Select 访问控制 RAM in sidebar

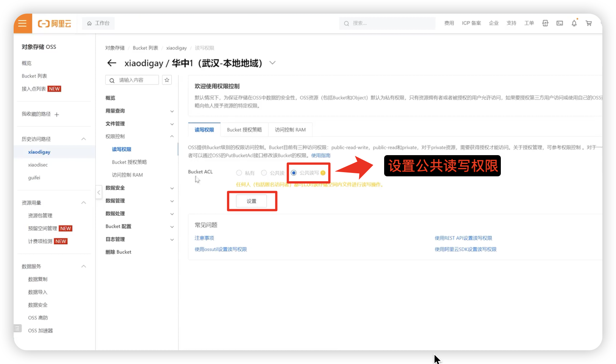(127, 175)
